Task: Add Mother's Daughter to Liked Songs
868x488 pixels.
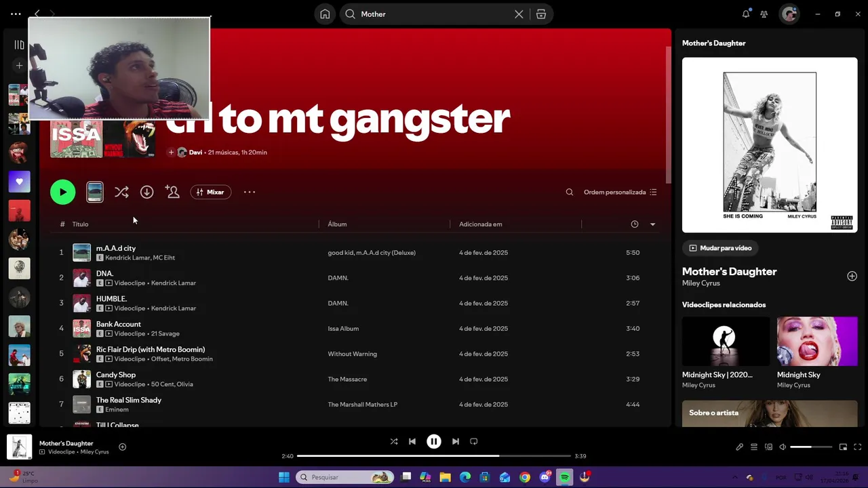Action: [852, 276]
